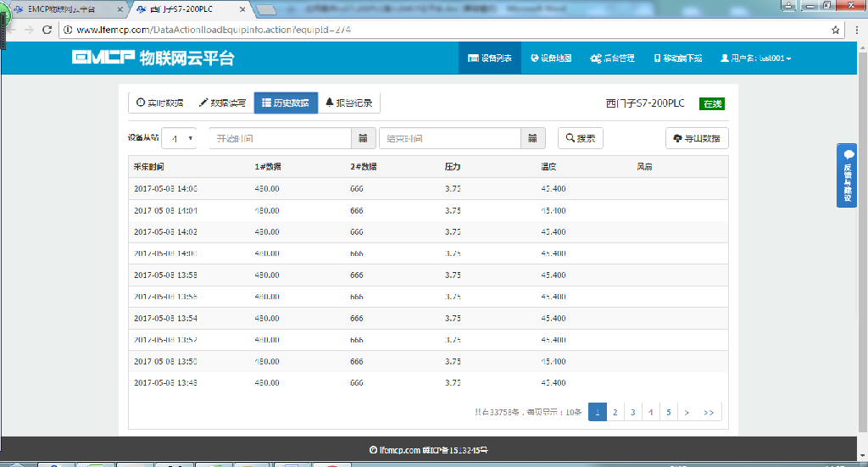Go to page 3 of results
868x467 pixels.
point(632,412)
